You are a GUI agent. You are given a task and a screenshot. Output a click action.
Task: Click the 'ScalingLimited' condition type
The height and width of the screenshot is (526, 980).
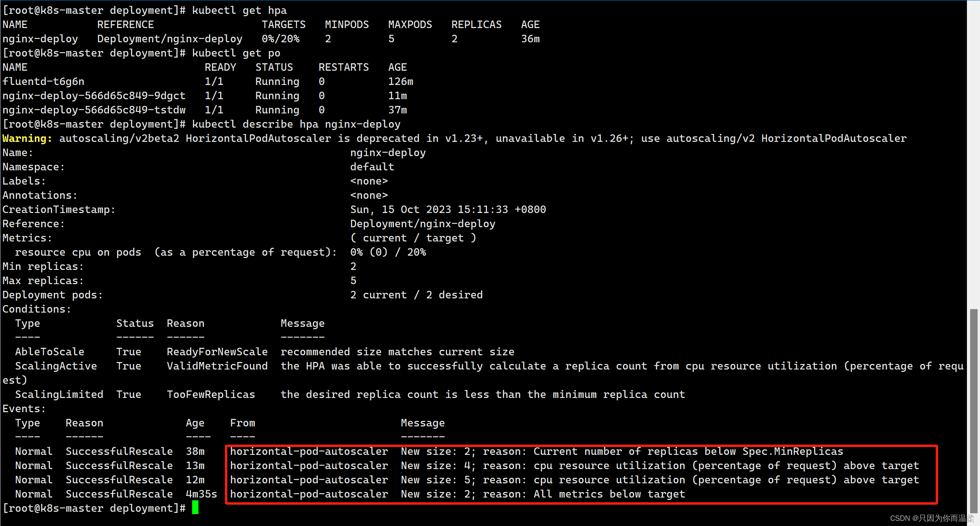tap(59, 394)
